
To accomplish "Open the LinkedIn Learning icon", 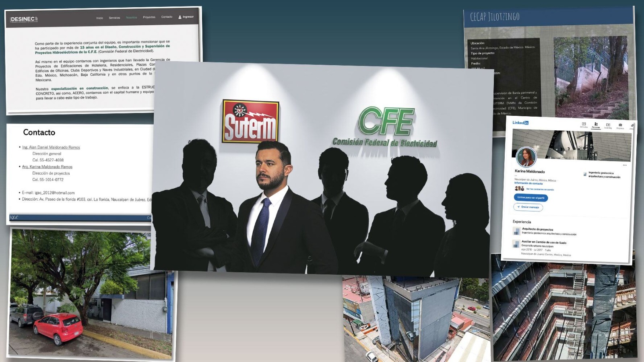I will tap(608, 125).
